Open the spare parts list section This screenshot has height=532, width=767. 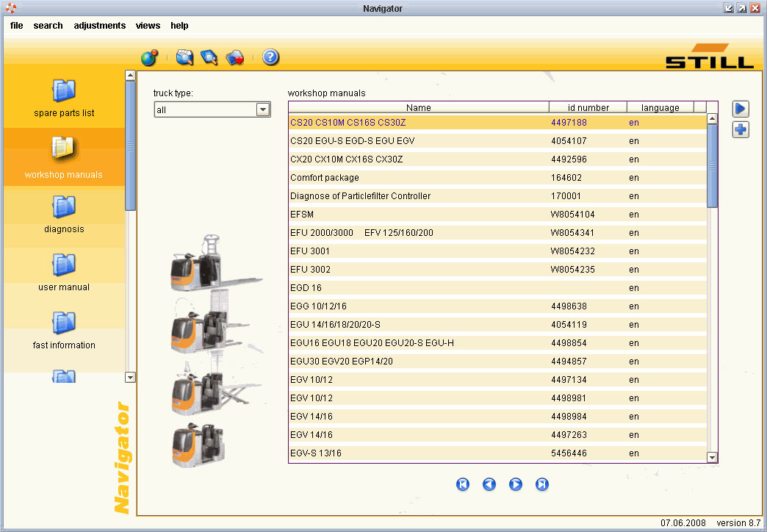64,98
